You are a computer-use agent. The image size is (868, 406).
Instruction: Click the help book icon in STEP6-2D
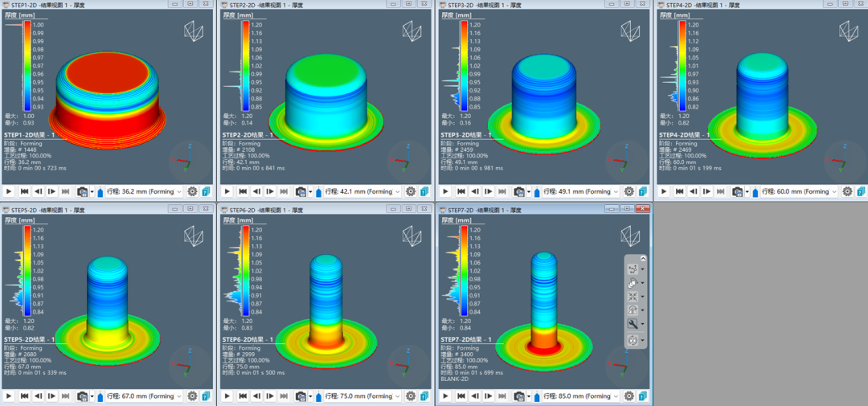(x=424, y=396)
